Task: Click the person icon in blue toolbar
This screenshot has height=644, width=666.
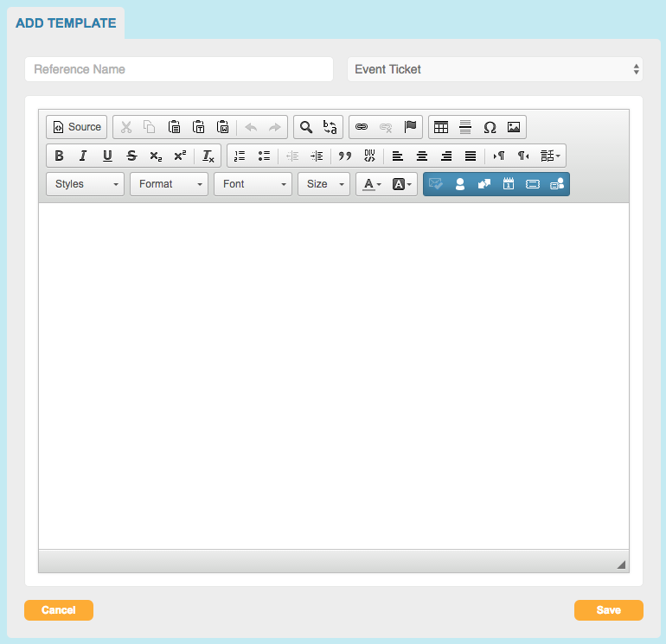Action: (460, 183)
